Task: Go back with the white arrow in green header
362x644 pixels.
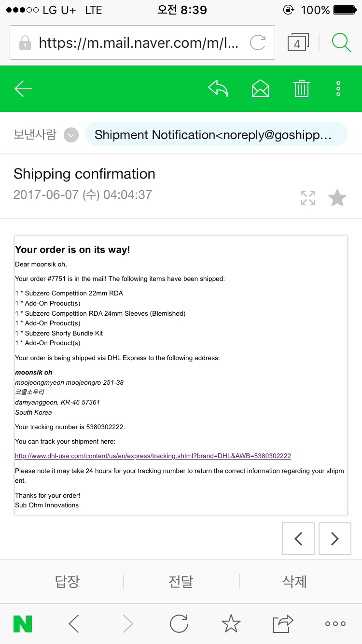Action: click(23, 89)
